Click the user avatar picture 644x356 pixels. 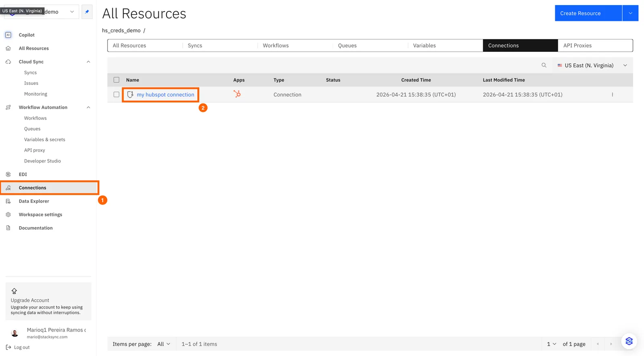15,333
